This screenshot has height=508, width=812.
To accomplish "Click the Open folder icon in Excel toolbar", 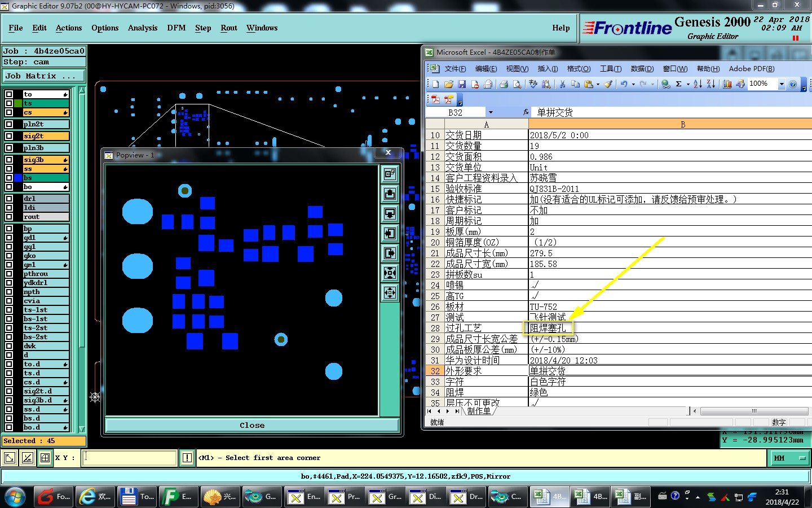I will pos(449,84).
